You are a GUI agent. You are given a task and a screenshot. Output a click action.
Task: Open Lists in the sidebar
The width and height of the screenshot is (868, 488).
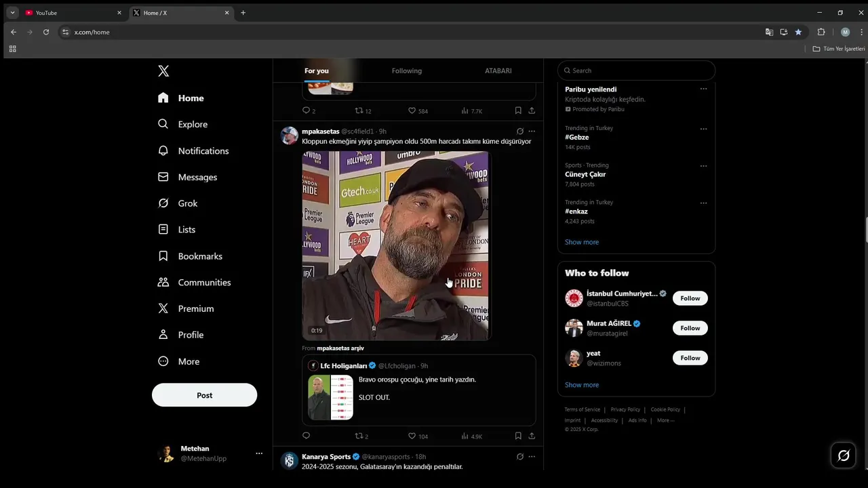click(x=176, y=230)
